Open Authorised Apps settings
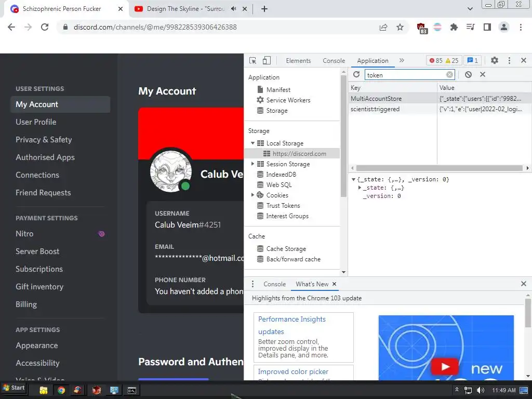The image size is (532, 399). point(45,157)
